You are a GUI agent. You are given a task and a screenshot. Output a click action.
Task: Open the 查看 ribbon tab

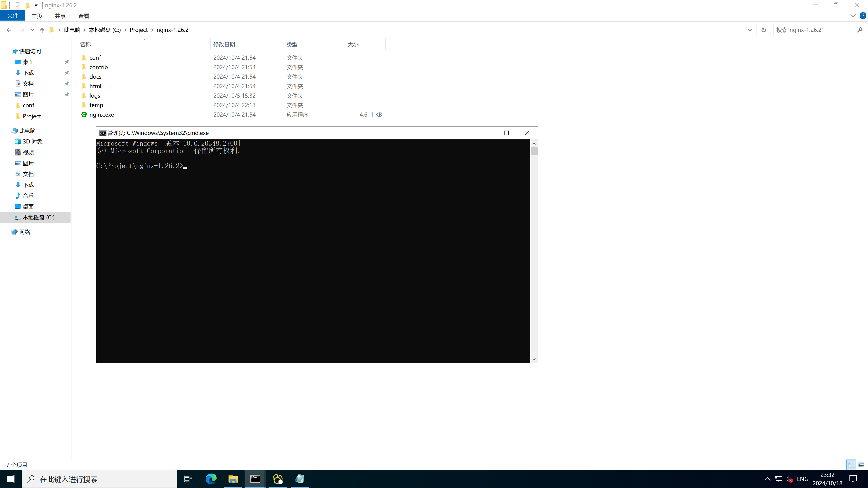point(84,16)
